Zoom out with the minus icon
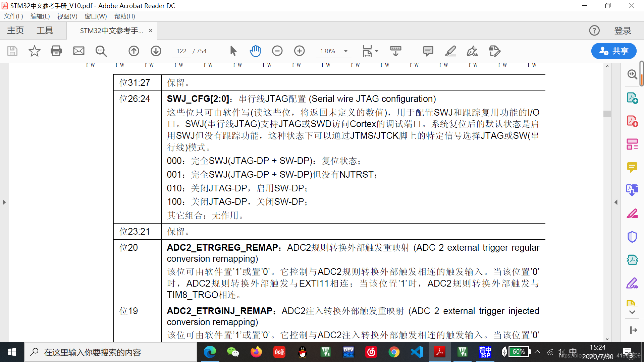The image size is (644, 362). (x=277, y=51)
